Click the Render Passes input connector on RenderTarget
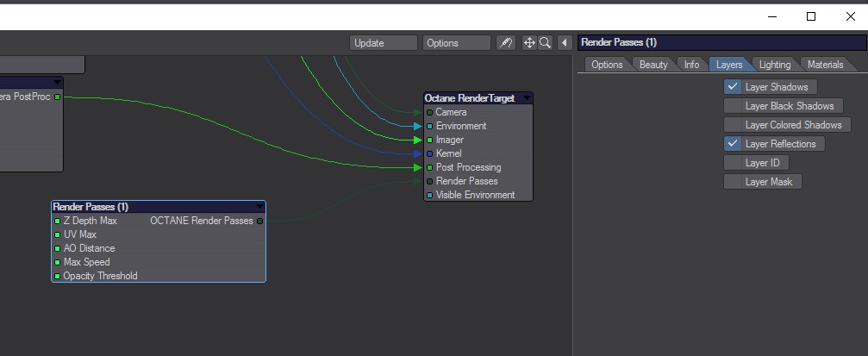 [x=429, y=181]
